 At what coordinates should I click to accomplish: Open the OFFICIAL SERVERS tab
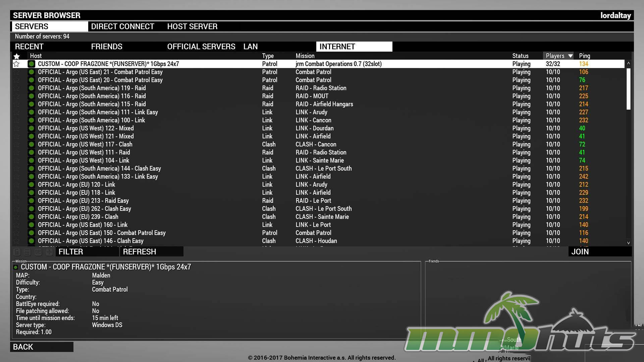(x=201, y=47)
